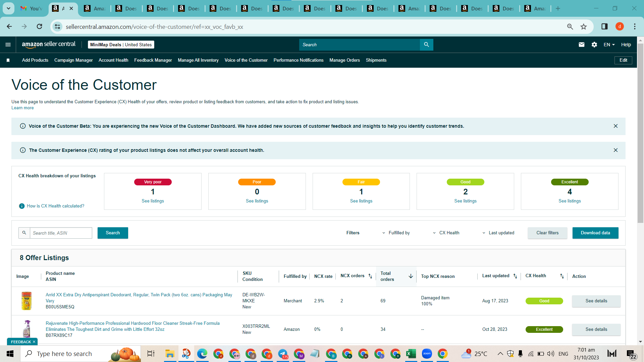Go back using browser back arrow

(9, 26)
